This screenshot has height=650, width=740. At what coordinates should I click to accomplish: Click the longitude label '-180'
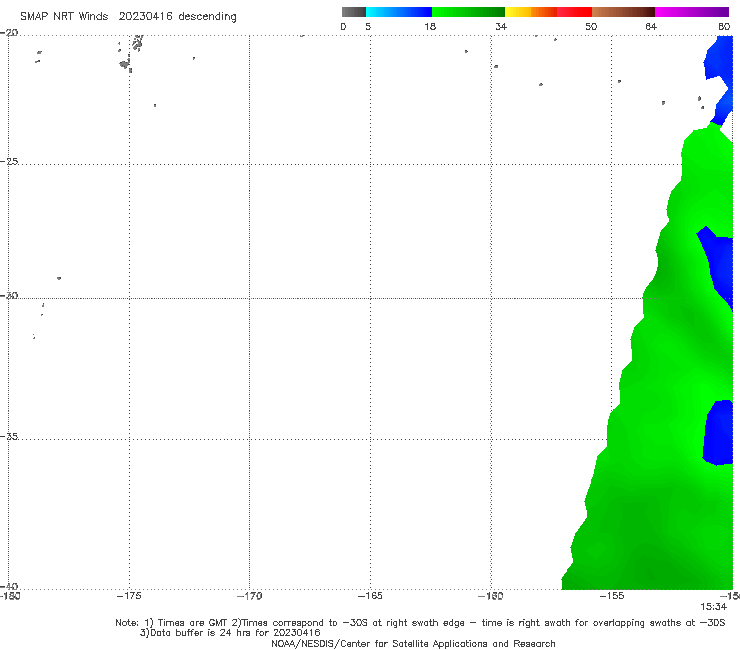coord(10,596)
